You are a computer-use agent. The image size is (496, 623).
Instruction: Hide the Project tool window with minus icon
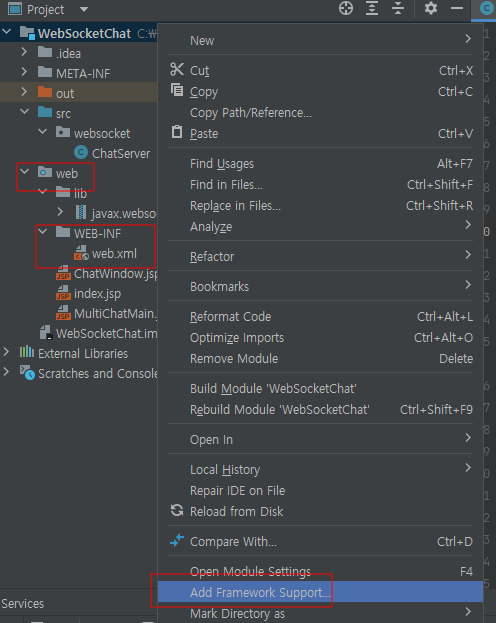457,8
